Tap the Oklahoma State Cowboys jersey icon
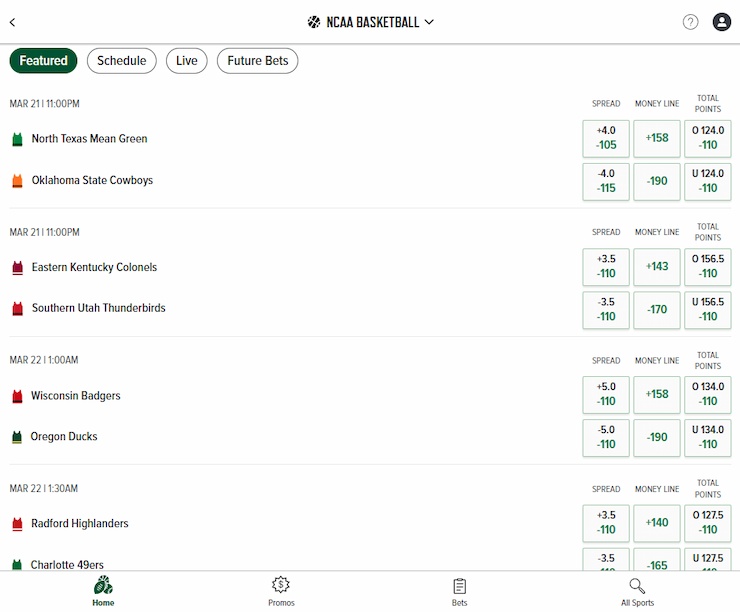The height and width of the screenshot is (612, 740). pos(17,181)
